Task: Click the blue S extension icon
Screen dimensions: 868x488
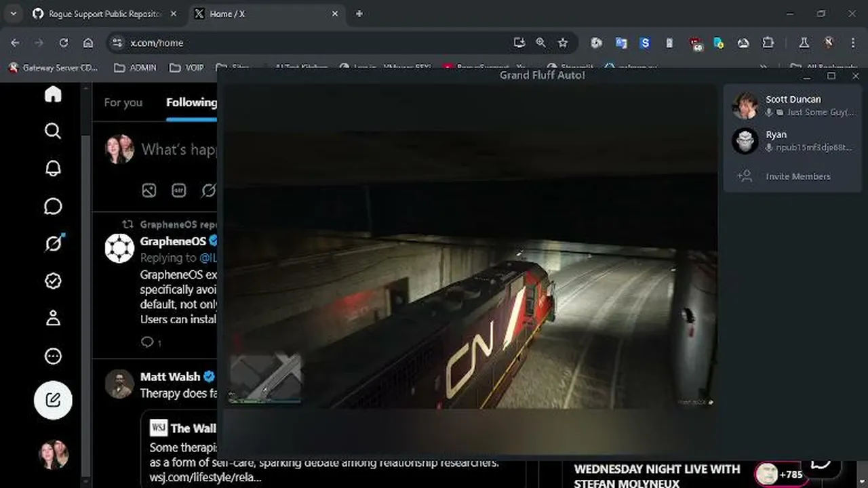Action: pos(645,43)
